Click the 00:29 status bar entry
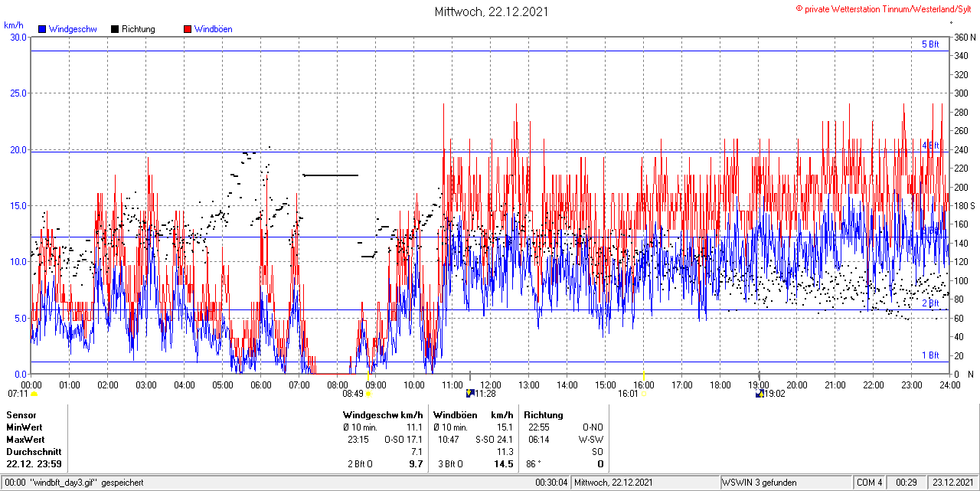980x491 pixels. click(x=906, y=483)
